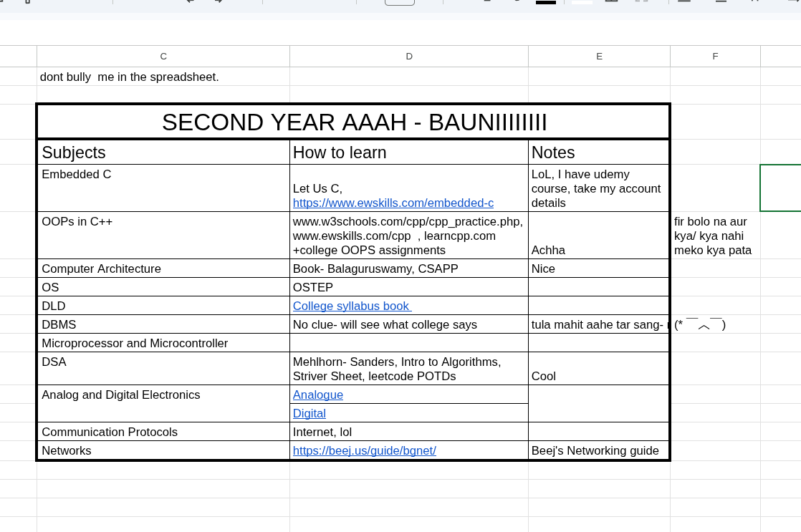Select the w3schools/learncpp resources cell
The image size is (801, 532).
[409, 236]
